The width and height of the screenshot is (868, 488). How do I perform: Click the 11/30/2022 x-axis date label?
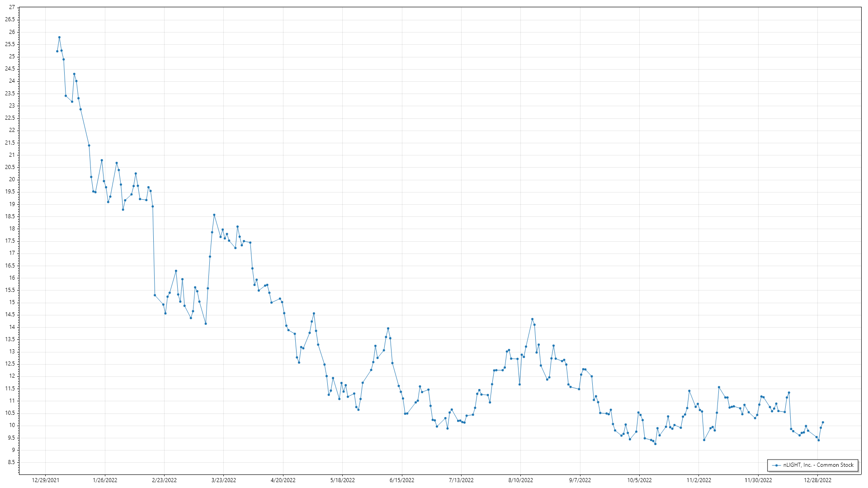758,480
